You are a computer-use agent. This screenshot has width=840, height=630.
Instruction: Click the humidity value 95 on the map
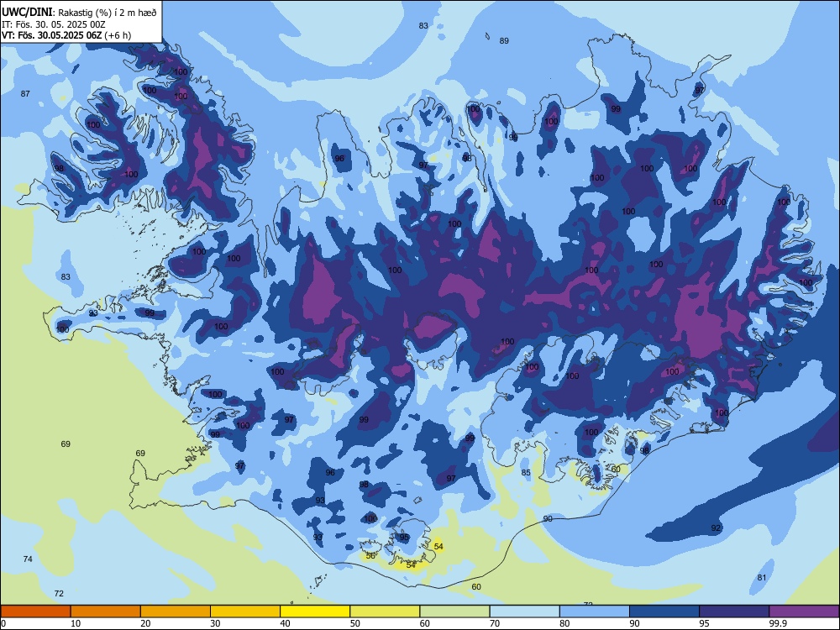click(x=405, y=538)
